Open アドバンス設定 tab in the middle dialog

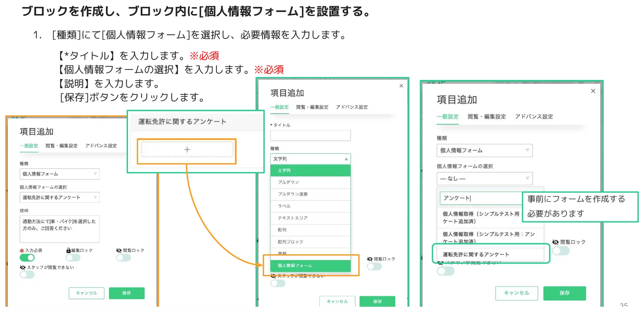click(352, 107)
